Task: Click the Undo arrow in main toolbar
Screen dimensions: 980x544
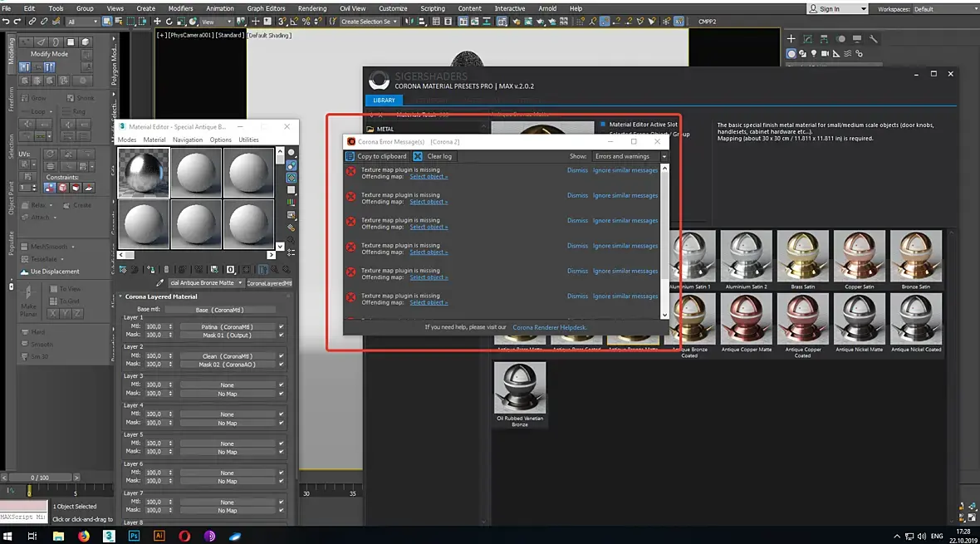Action: coord(6,22)
